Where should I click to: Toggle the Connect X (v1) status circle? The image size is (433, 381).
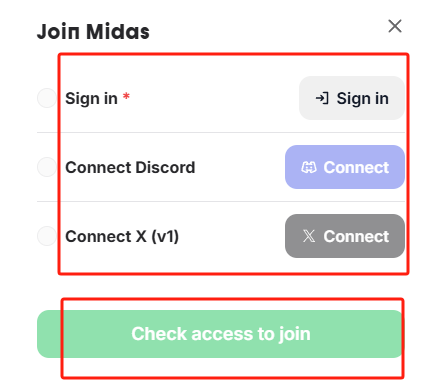pos(47,236)
